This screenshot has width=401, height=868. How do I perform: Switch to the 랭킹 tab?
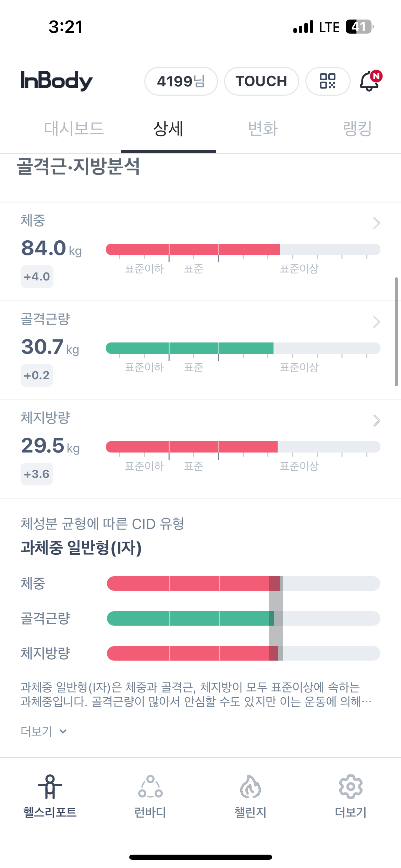tap(357, 129)
